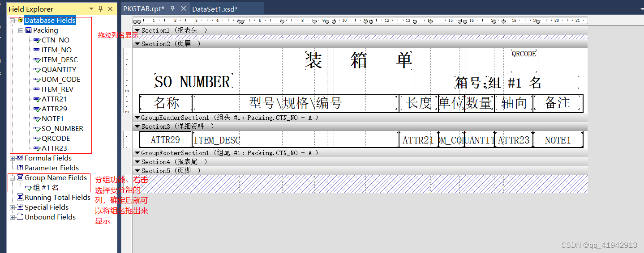The width and height of the screenshot is (644, 253).
Task: Open the Field Explorer window options dropdown
Action: 91,9
